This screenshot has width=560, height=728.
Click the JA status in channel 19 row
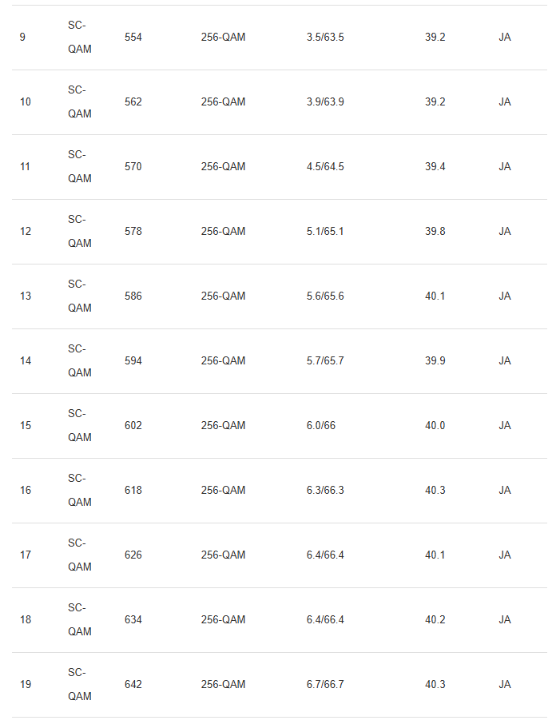[505, 685]
